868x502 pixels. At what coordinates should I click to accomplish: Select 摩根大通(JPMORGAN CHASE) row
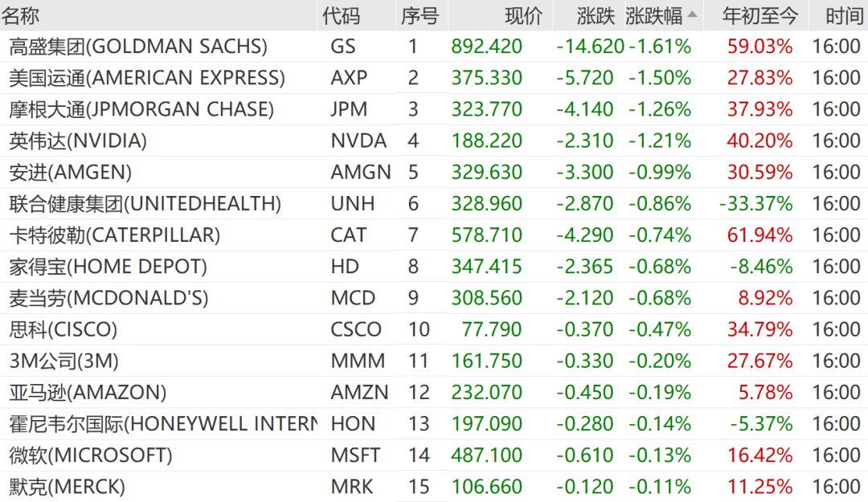point(141,109)
